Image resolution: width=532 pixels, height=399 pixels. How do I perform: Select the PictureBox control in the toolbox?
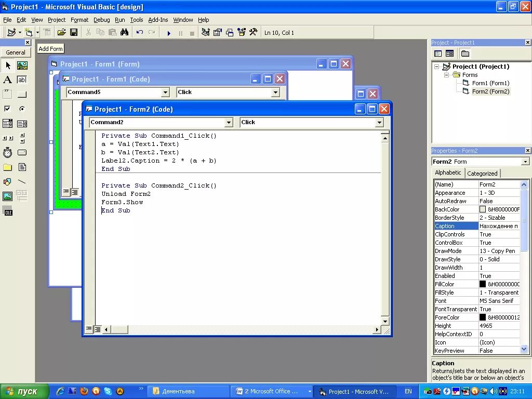click(x=22, y=65)
